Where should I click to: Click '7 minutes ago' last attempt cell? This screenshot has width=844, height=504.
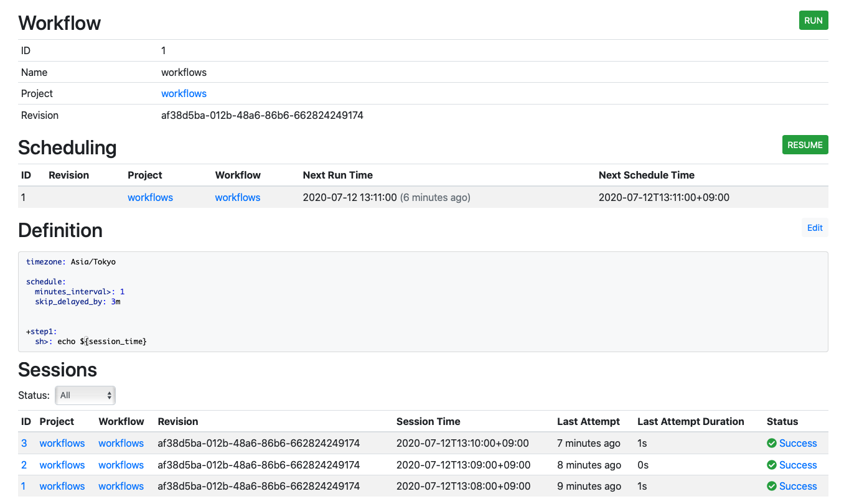[589, 443]
